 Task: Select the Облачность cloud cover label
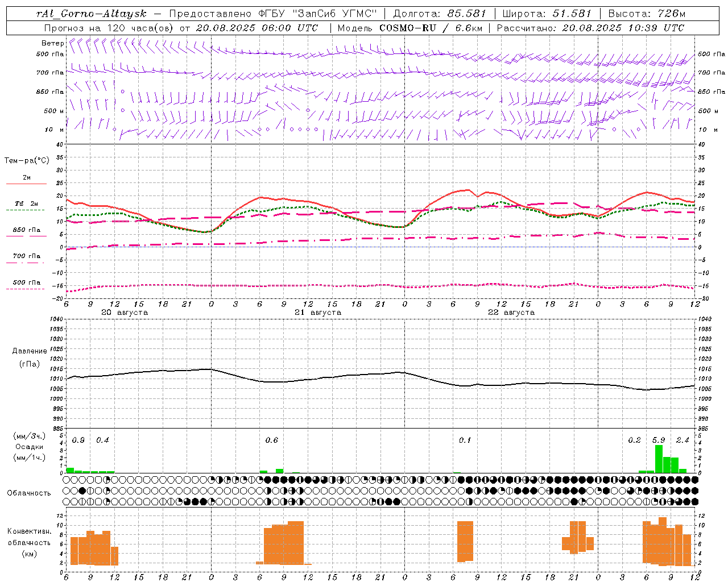pyautogui.click(x=29, y=493)
